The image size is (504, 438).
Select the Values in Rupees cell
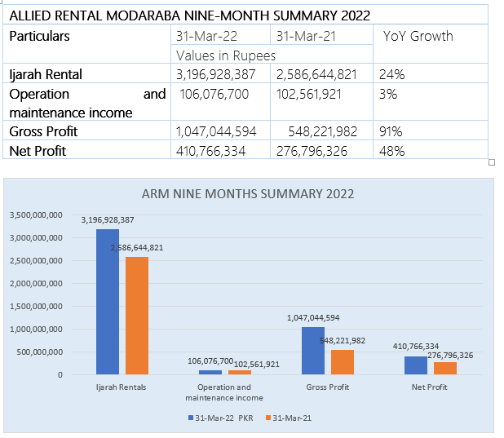click(x=226, y=55)
